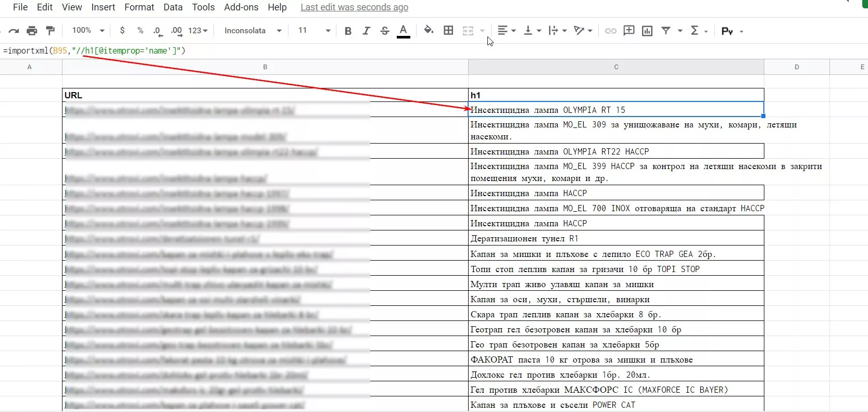
Task: Click the redo arrow icon
Action: 14,31
